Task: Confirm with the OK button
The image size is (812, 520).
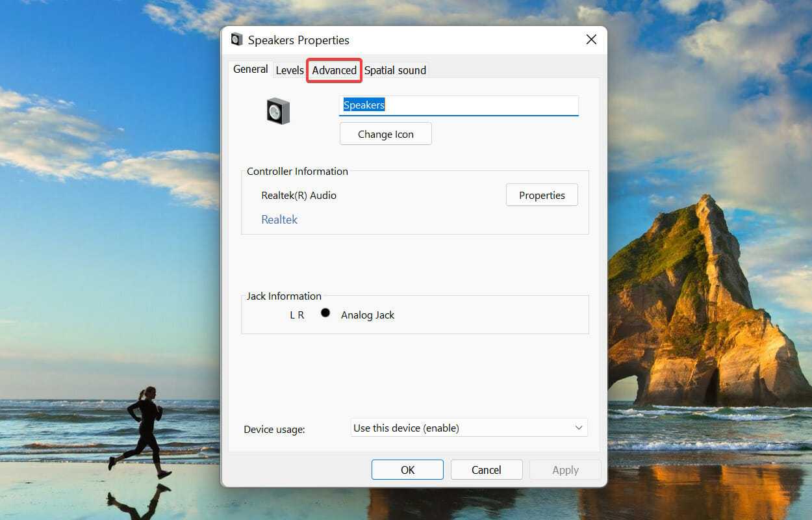Action: [x=407, y=470]
